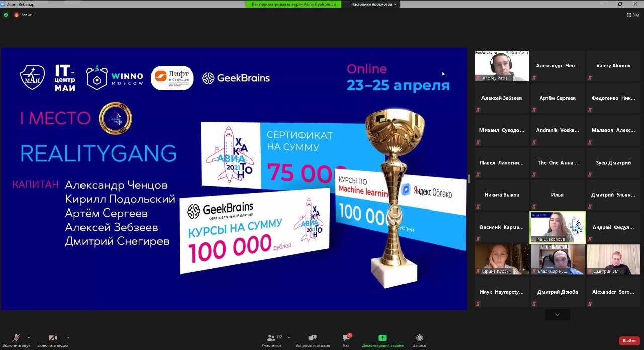Click the GeekBrains logo in slide header
The height and width of the screenshot is (350, 644).
236,78
